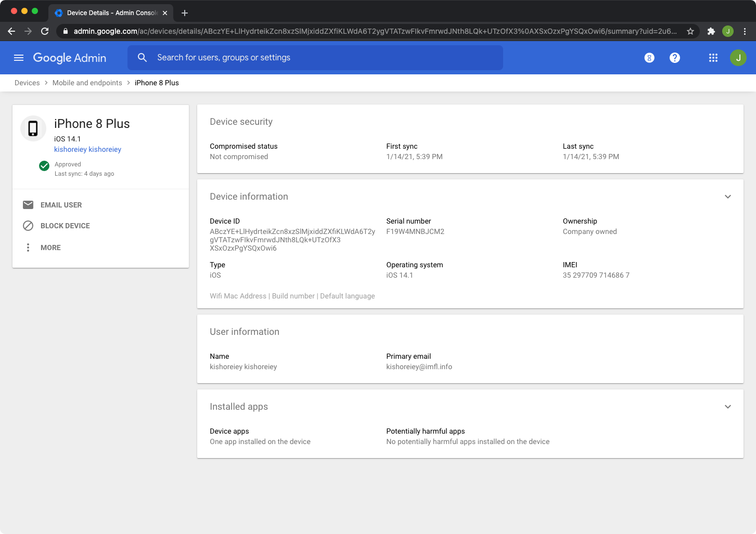
Task: Open the account avatar J in Admin header
Action: (x=738, y=58)
